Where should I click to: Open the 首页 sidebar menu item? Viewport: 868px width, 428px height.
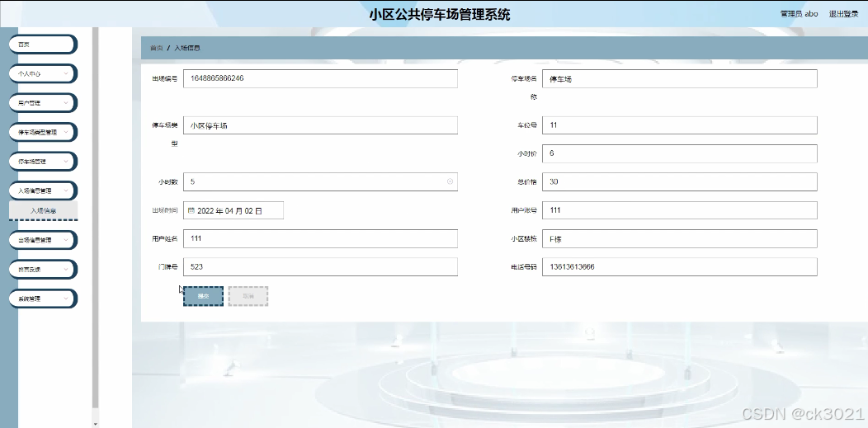pos(43,45)
